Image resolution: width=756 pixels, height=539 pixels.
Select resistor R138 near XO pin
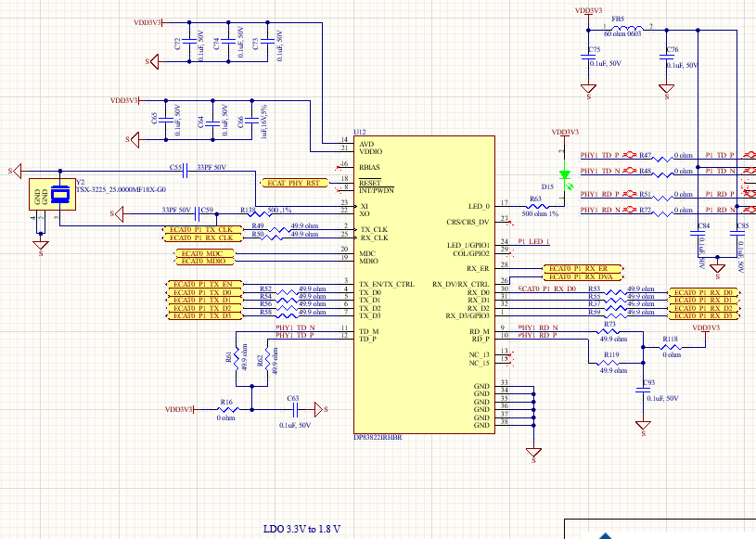pyautogui.click(x=260, y=213)
